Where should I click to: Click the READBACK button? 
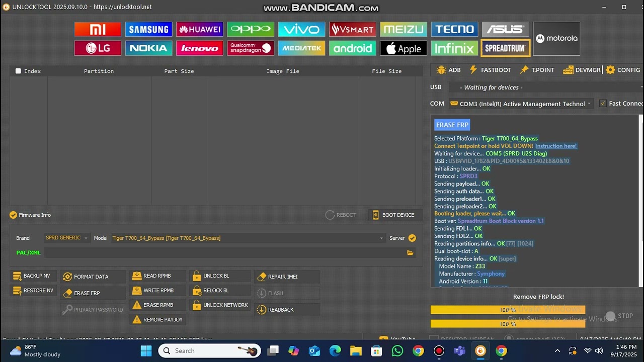(x=287, y=310)
